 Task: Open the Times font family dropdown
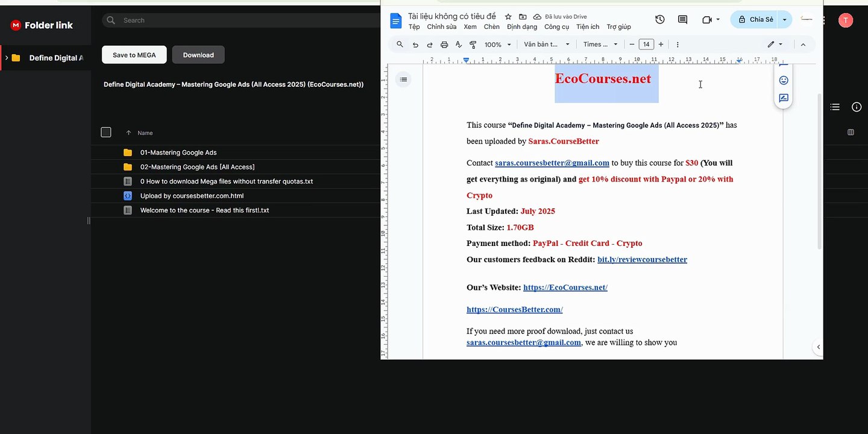[x=600, y=45]
